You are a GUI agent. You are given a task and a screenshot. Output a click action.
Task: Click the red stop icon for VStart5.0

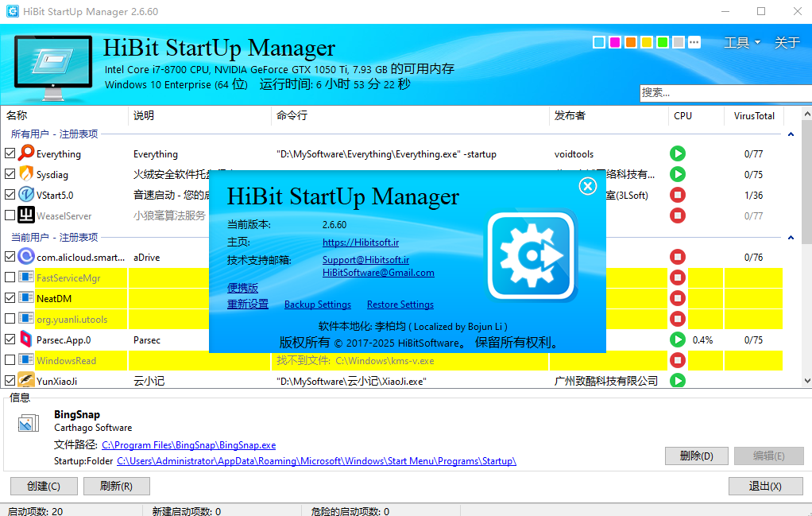pos(678,196)
